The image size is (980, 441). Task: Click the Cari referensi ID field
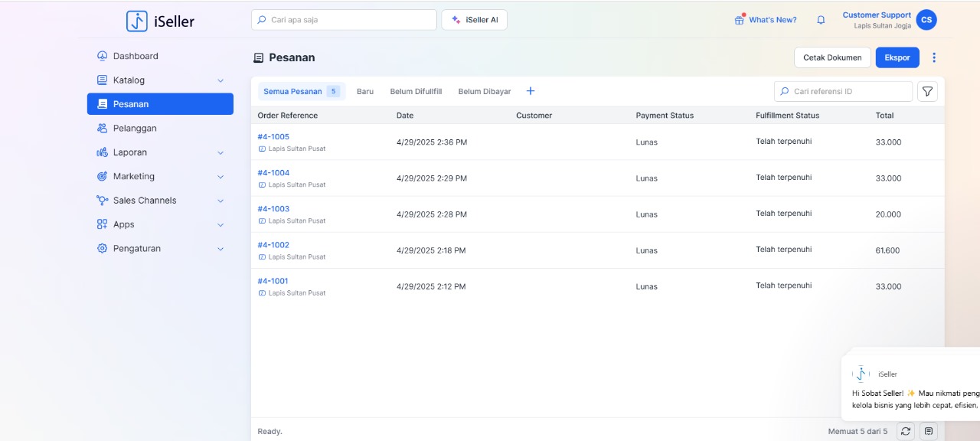tap(850, 91)
